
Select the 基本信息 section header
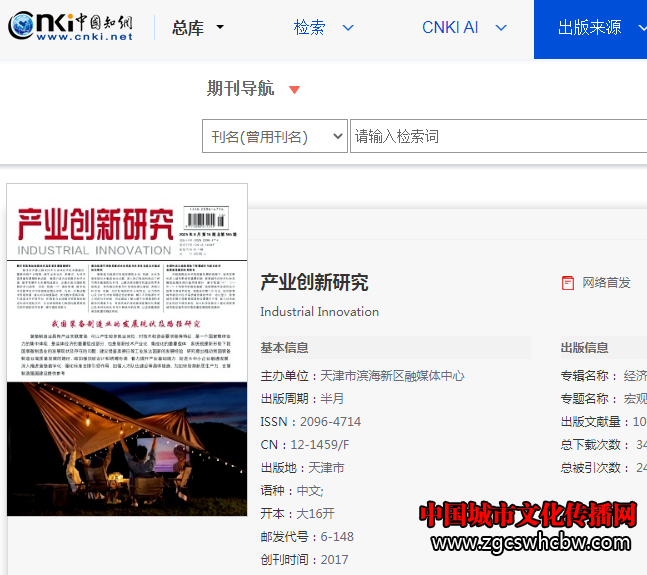pos(285,348)
